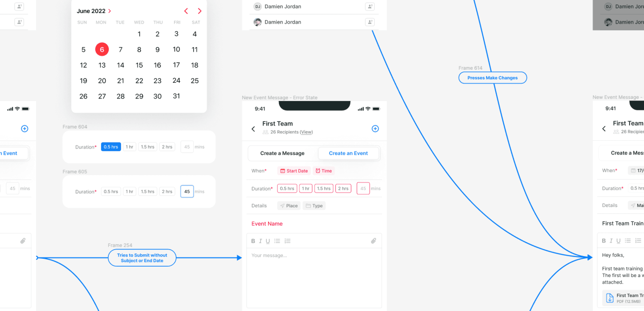Click the blue plus circle beside First Team
Viewport: 644px width, 311px height.
[x=375, y=129]
